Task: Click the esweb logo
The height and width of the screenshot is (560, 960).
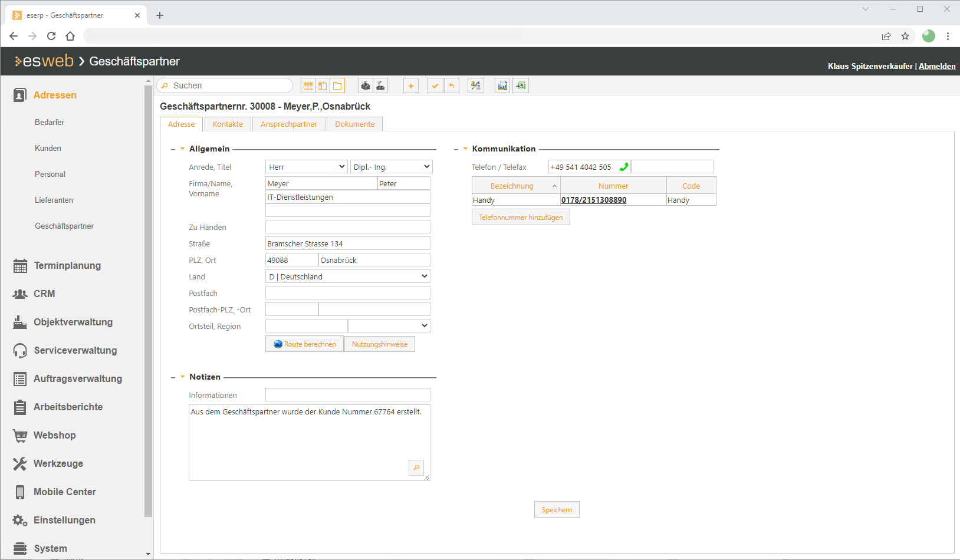Action: click(x=44, y=61)
